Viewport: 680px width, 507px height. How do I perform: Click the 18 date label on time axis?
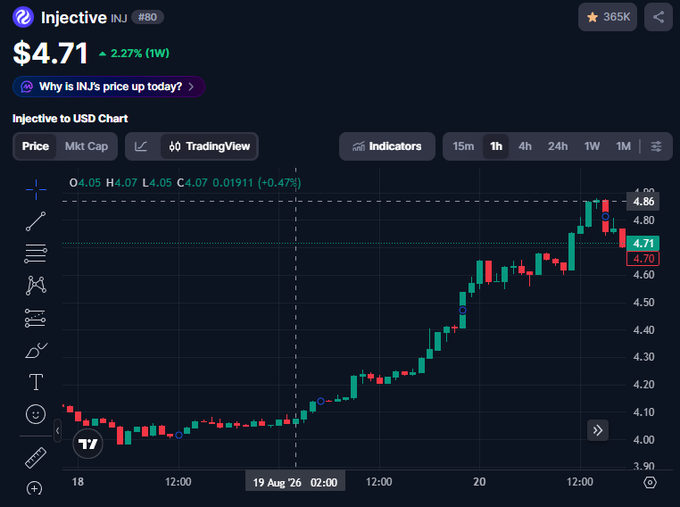78,482
